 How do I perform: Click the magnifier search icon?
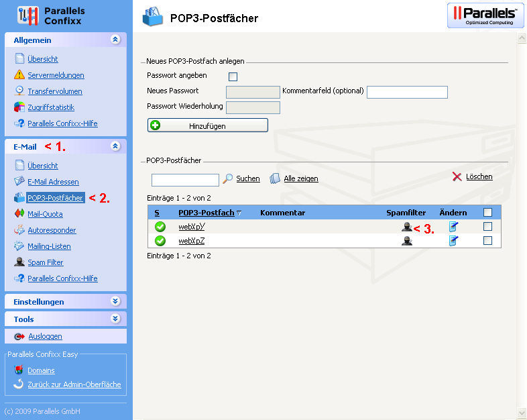pos(227,178)
